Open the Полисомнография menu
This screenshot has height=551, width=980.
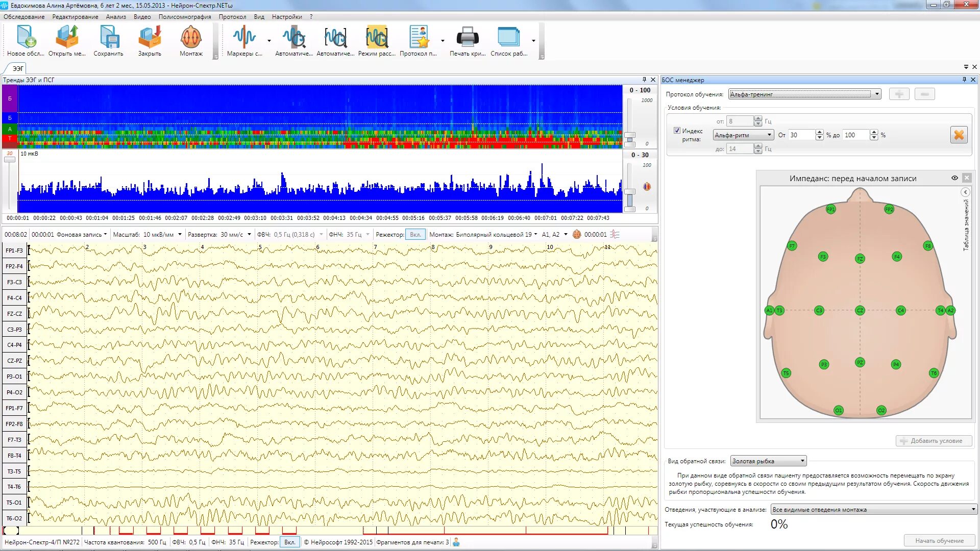[184, 17]
